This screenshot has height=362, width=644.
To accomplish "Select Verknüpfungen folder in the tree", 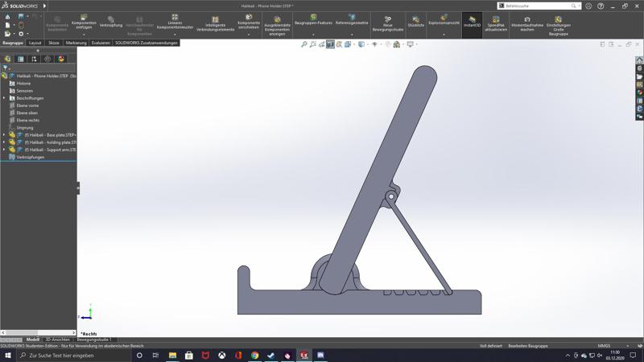I will [x=30, y=157].
